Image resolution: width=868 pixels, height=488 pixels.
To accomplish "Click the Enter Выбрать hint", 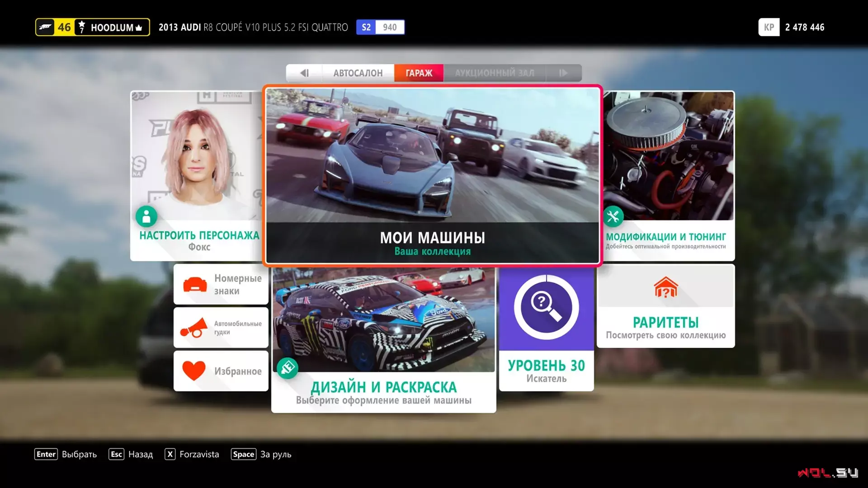I will [x=66, y=454].
